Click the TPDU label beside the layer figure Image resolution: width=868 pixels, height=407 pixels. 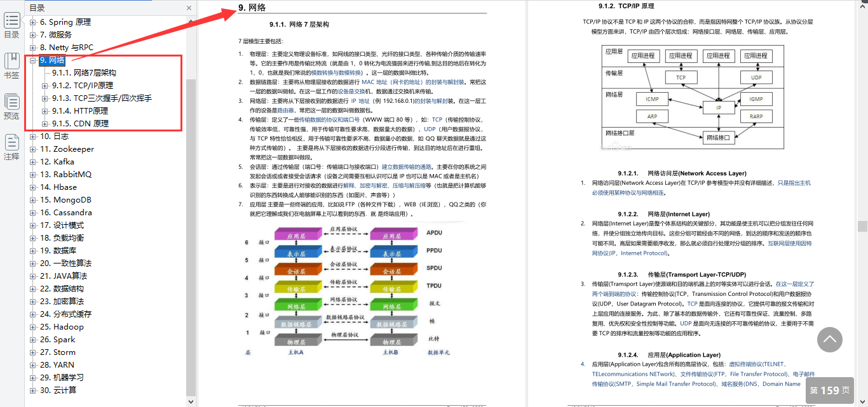(434, 286)
